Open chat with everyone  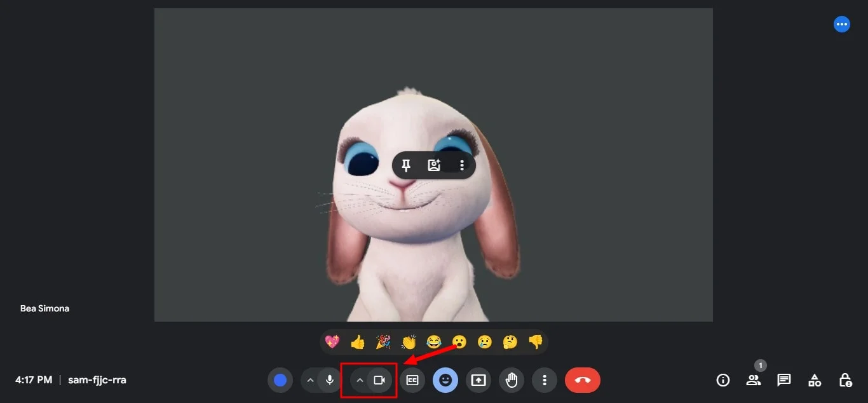(x=784, y=381)
